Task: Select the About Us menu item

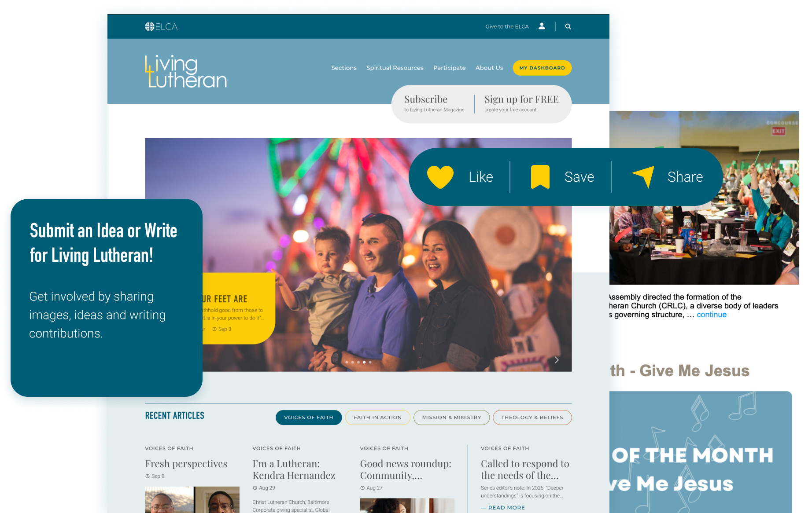Action: (489, 68)
